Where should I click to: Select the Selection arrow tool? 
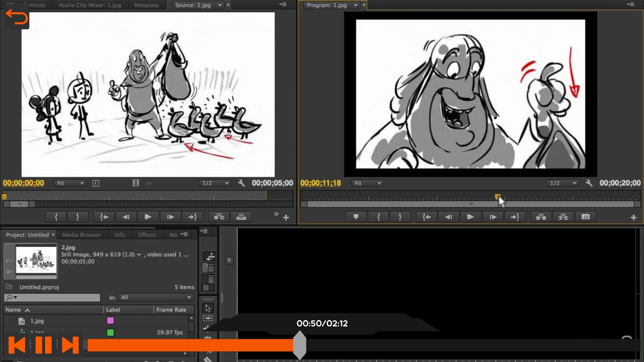[x=208, y=308]
